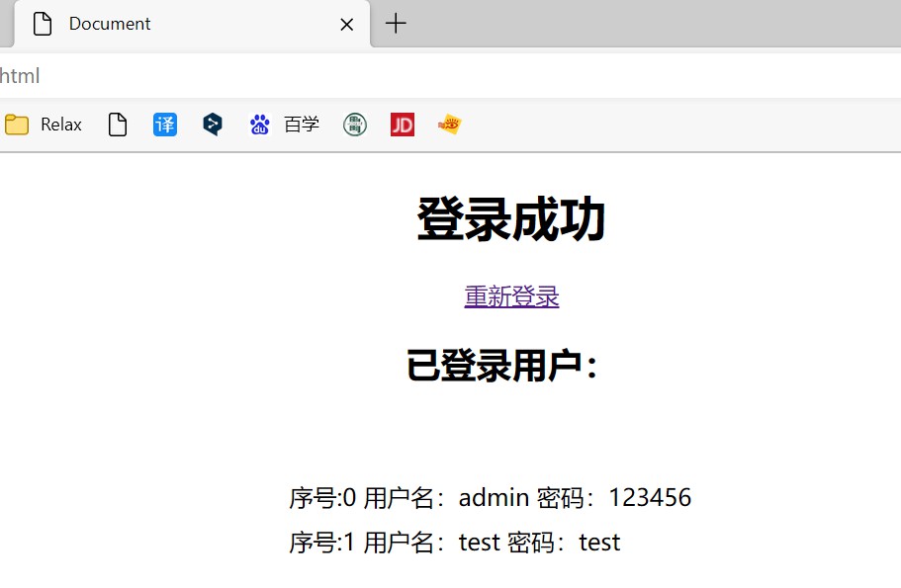Close the Document tab
This screenshot has height=588, width=901.
coord(347,24)
